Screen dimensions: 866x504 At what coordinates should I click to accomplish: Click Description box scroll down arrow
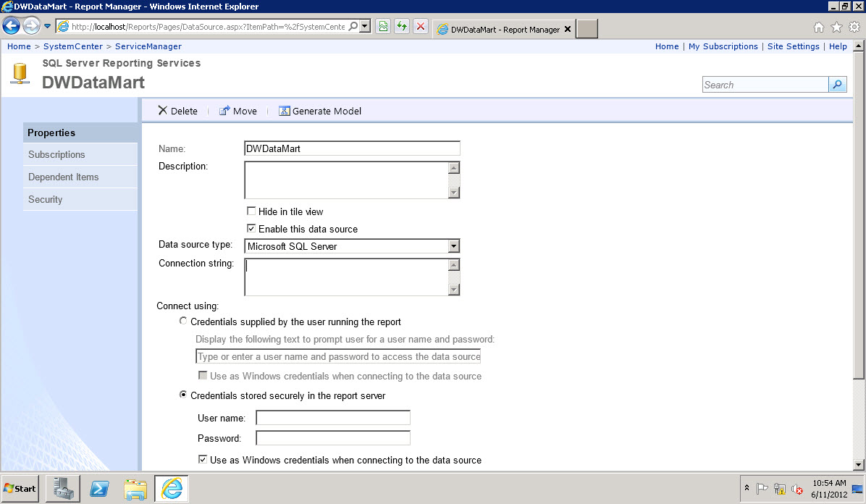click(x=454, y=193)
